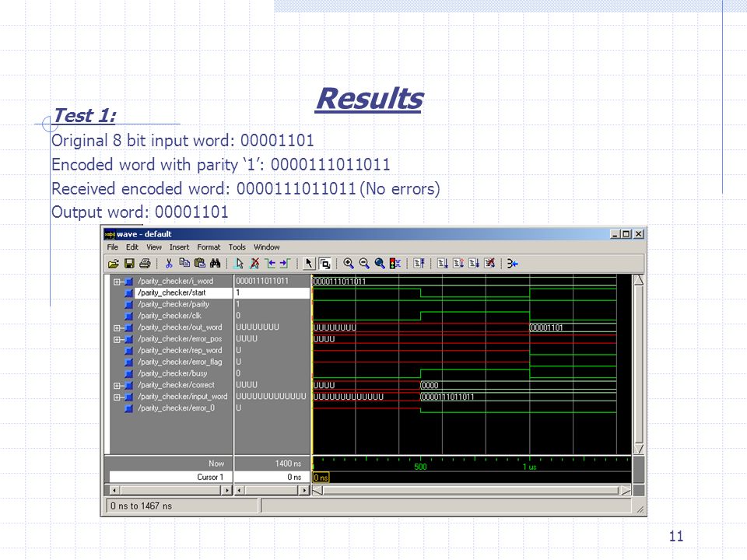Click the 500 timeline tick label

point(420,467)
